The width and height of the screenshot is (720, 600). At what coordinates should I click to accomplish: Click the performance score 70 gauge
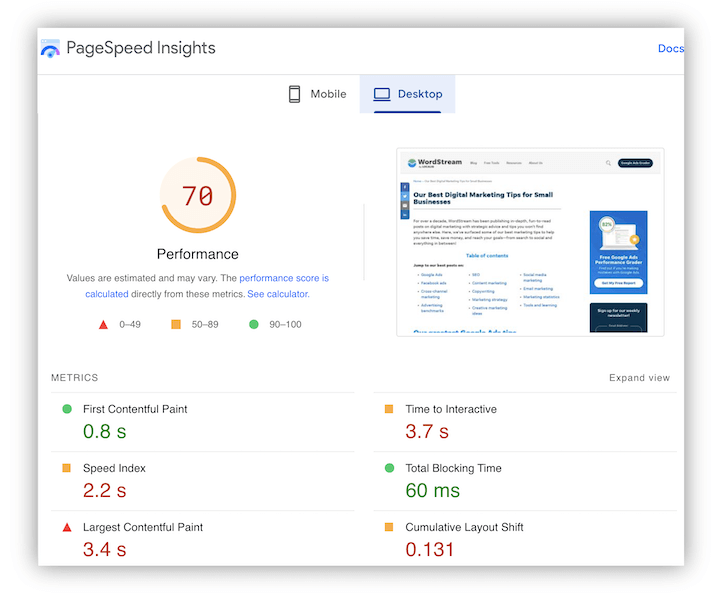(x=198, y=194)
